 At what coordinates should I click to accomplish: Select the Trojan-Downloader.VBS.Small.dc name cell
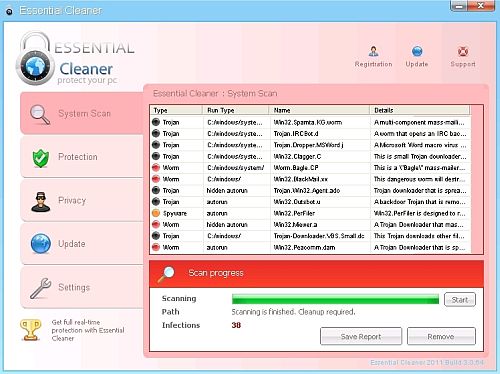pyautogui.click(x=319, y=236)
